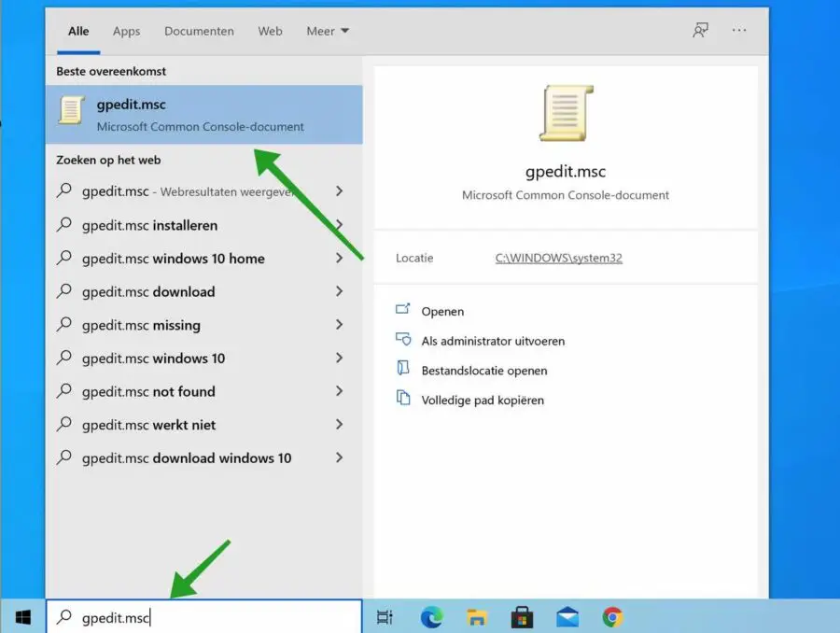Click the gpedit.msc title in preview pane

click(566, 172)
